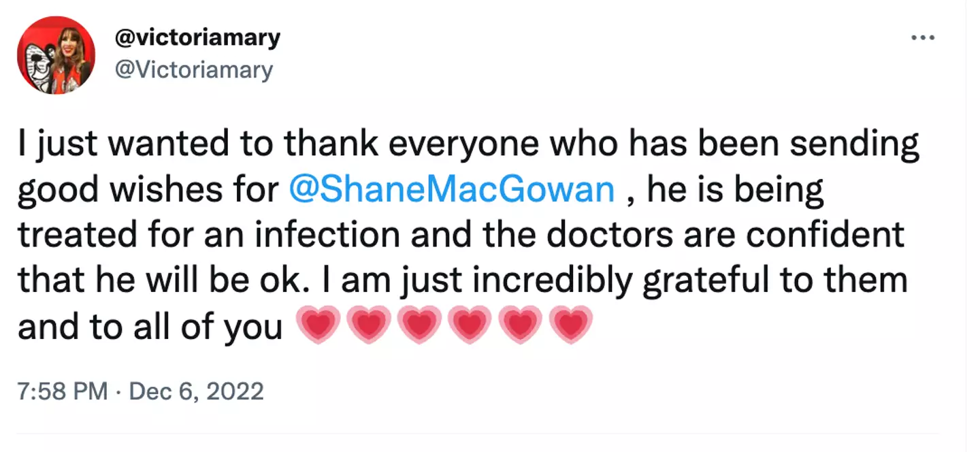
Task: Click the fifth heart emoji
Action: pyautogui.click(x=520, y=326)
